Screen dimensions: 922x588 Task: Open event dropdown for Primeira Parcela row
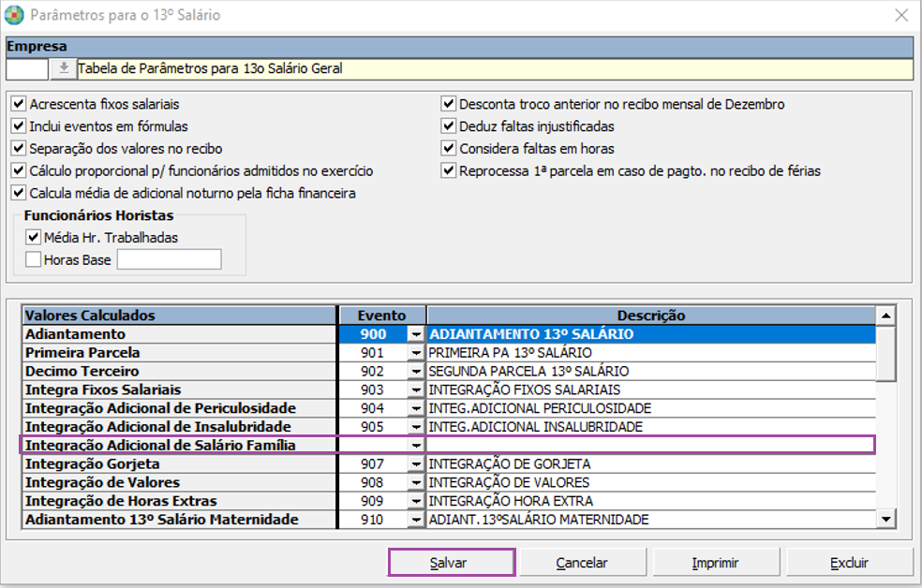(416, 353)
